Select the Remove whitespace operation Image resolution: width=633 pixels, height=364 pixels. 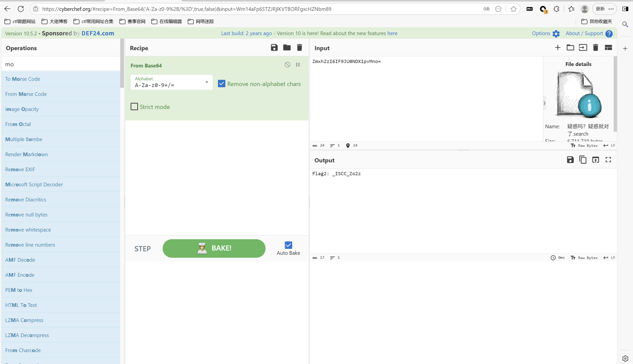click(x=61, y=230)
